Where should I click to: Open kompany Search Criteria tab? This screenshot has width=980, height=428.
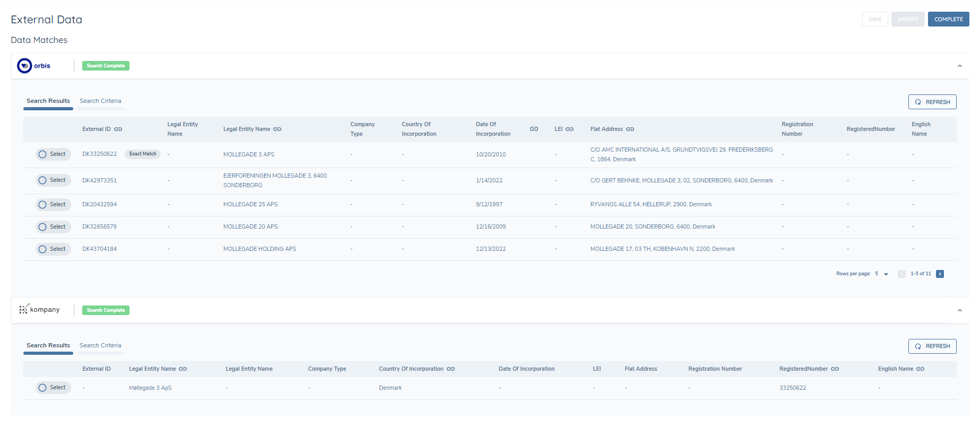pos(100,345)
